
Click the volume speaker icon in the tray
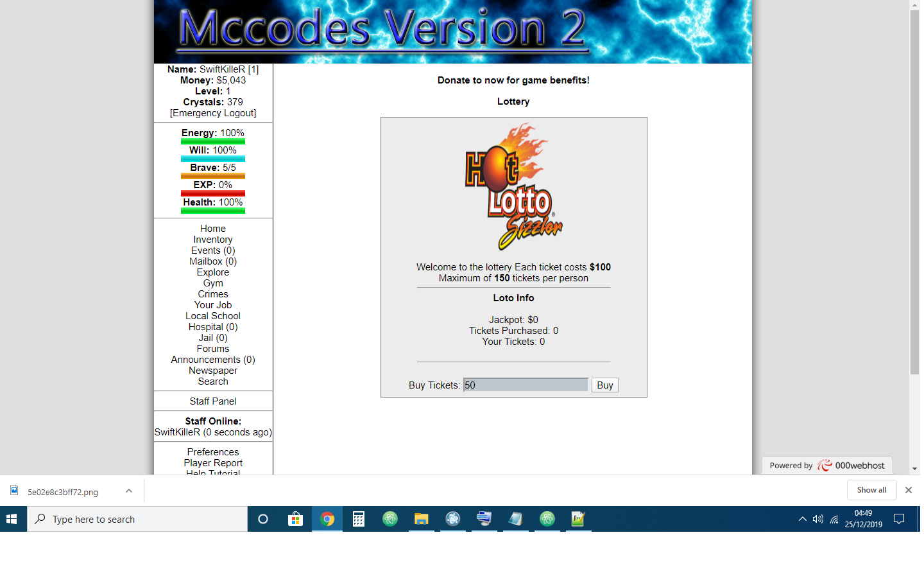pos(817,519)
